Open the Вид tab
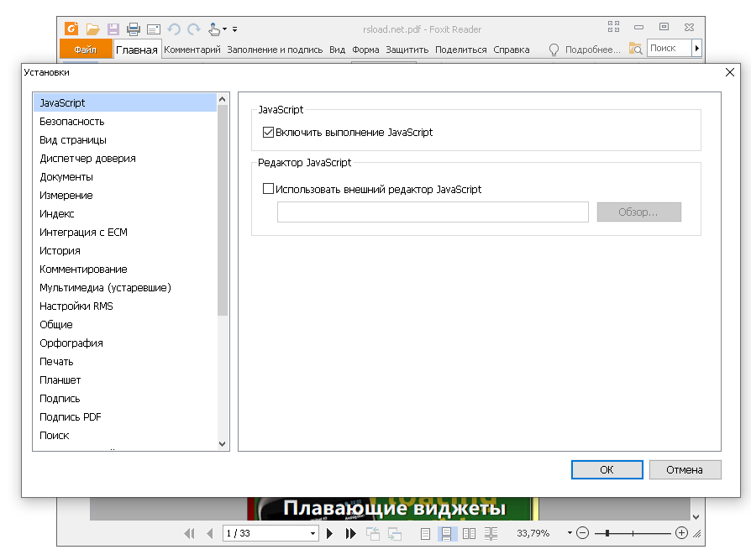751x560 pixels. (x=337, y=50)
